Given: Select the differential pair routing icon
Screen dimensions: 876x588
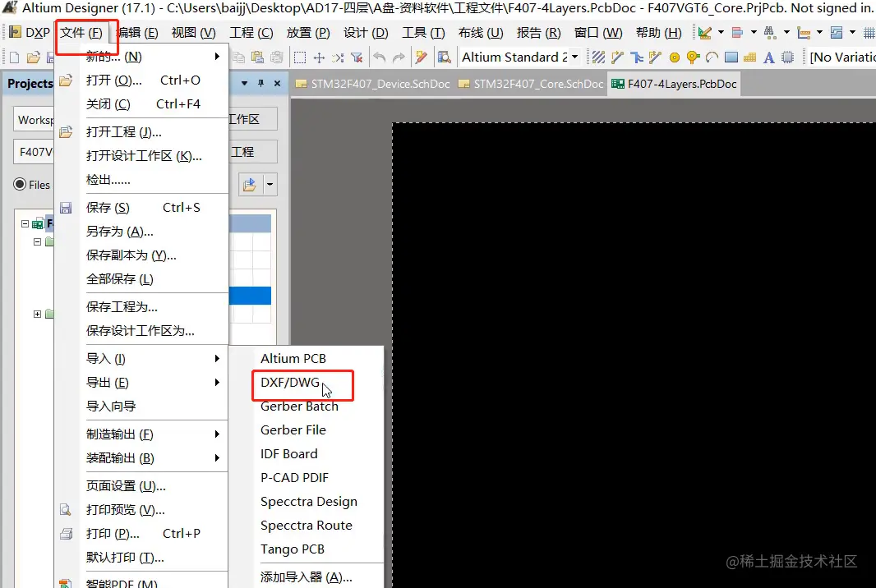Looking at the screenshot, I should tap(655, 57).
